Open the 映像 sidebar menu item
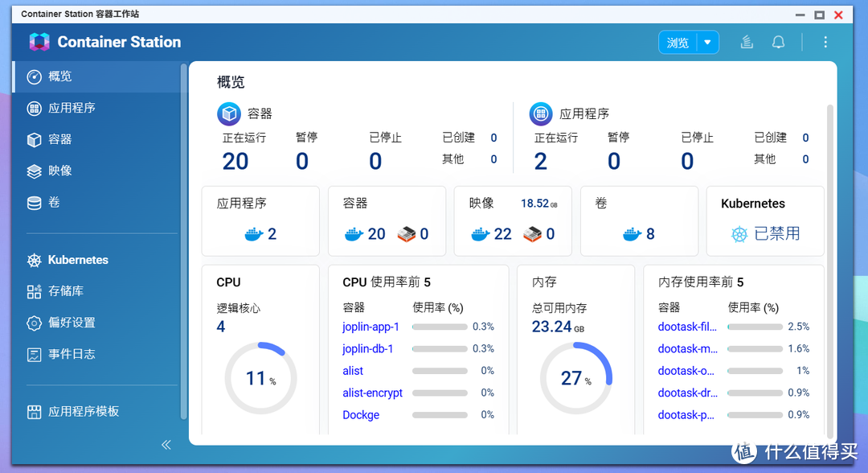868x473 pixels. click(x=60, y=171)
